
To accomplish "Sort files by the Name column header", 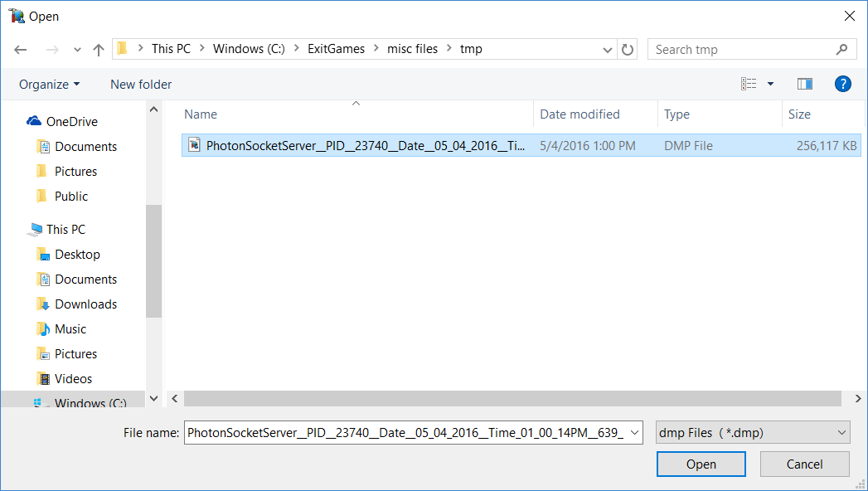I will click(x=200, y=114).
